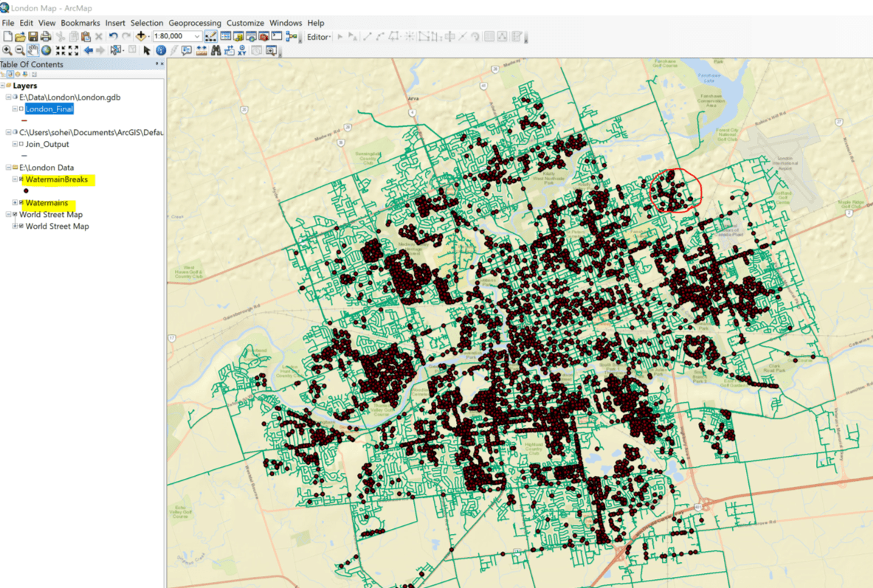Image resolution: width=873 pixels, height=588 pixels.
Task: Zoom to Full Extent globe
Action: [46, 51]
